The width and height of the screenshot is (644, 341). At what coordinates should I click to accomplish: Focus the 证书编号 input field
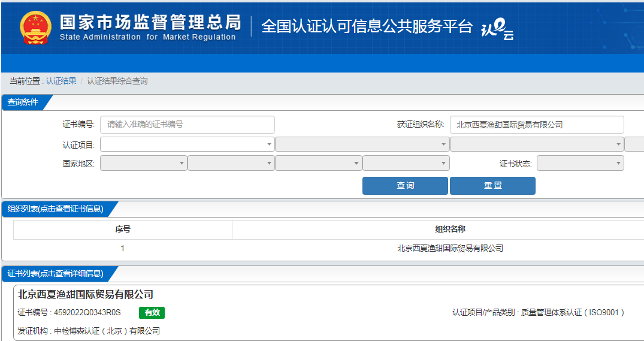point(188,125)
